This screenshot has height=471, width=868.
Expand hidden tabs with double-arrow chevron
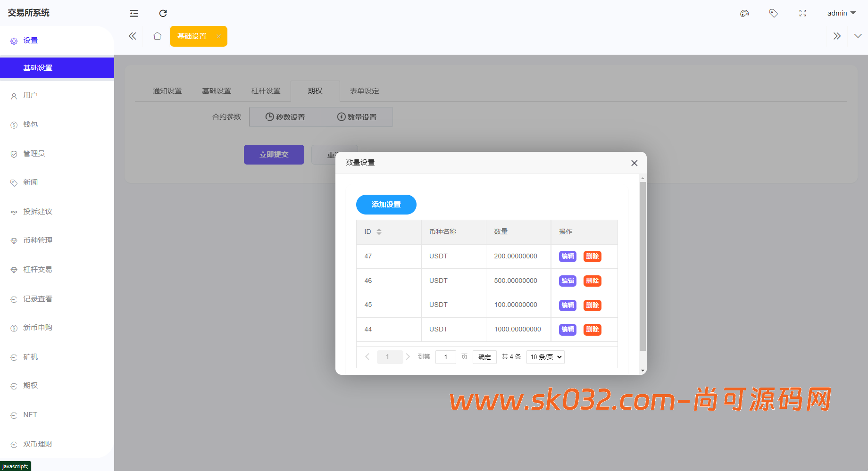pyautogui.click(x=837, y=35)
